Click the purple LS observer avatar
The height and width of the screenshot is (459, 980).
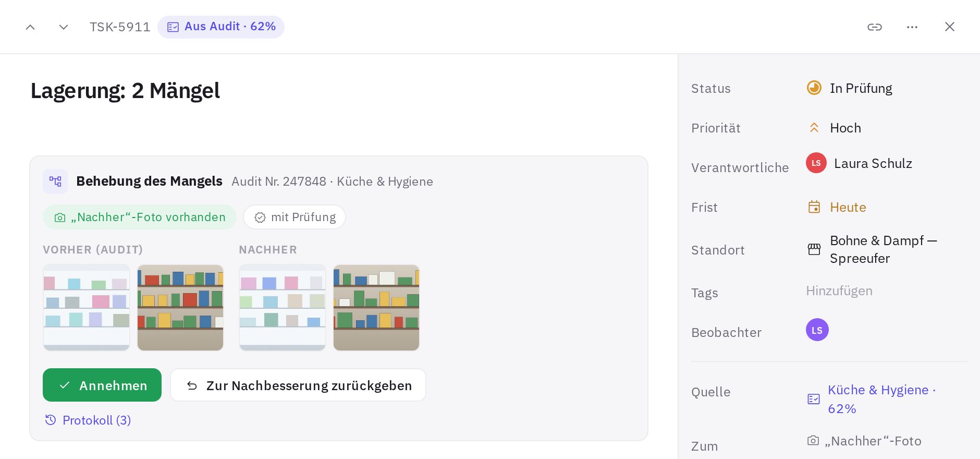point(817,330)
